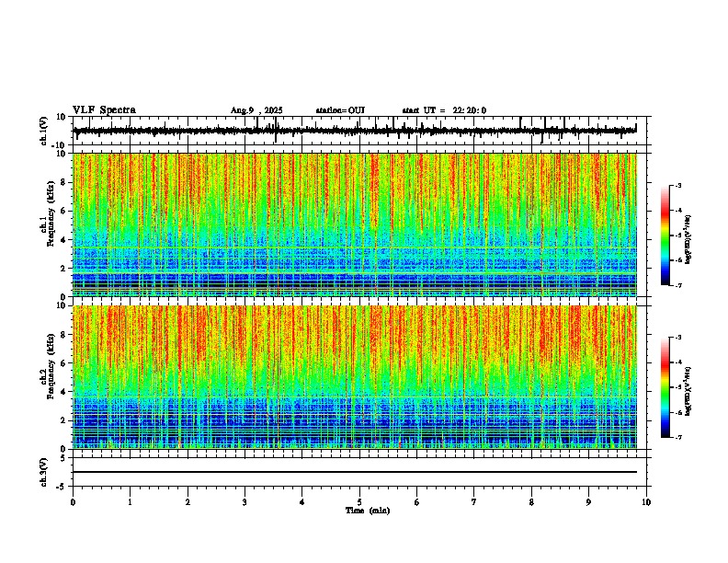The width and height of the screenshot is (728, 563).
Task: Click the 'VLF Spectra' plot title
Action: (x=104, y=110)
